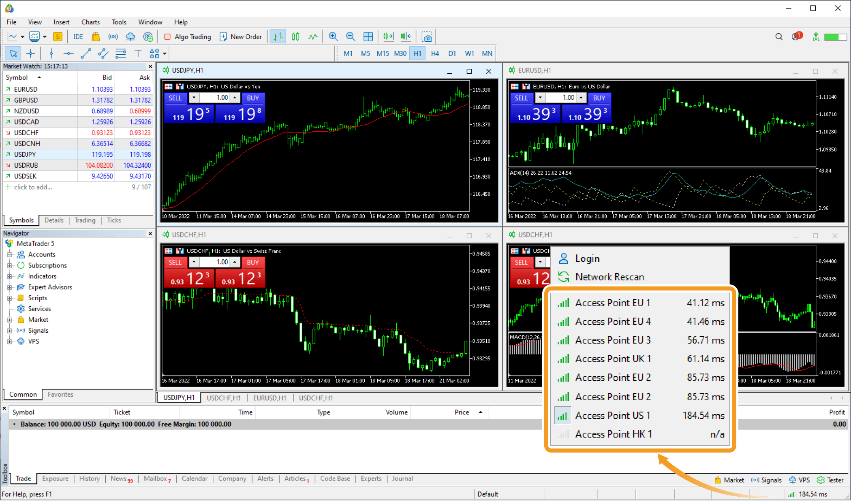The image size is (851, 504).
Task: Click BUY button on EURUSD chart
Action: 599,98
